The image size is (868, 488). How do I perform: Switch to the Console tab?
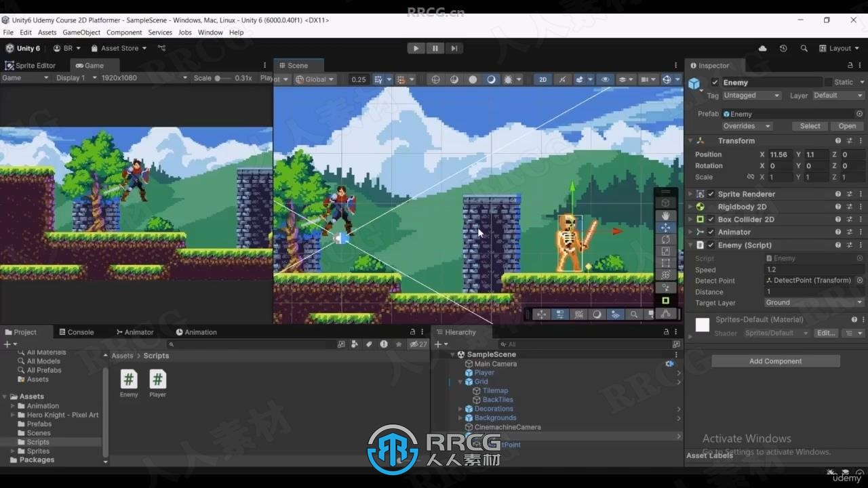pyautogui.click(x=76, y=332)
